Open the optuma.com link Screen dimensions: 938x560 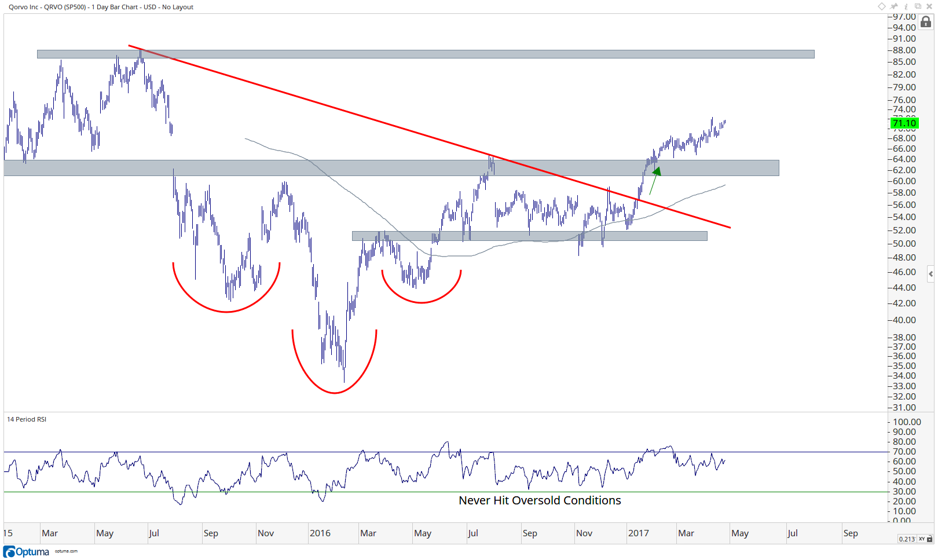click(66, 551)
